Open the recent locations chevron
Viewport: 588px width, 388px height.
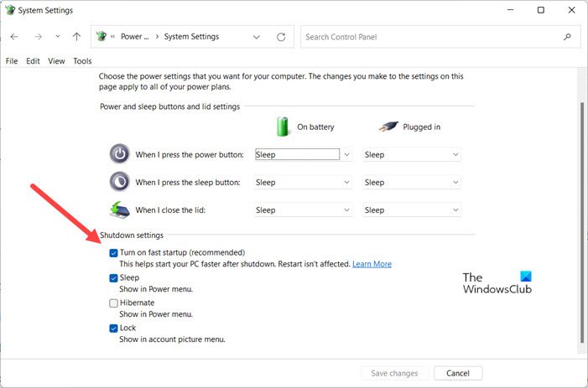57,37
